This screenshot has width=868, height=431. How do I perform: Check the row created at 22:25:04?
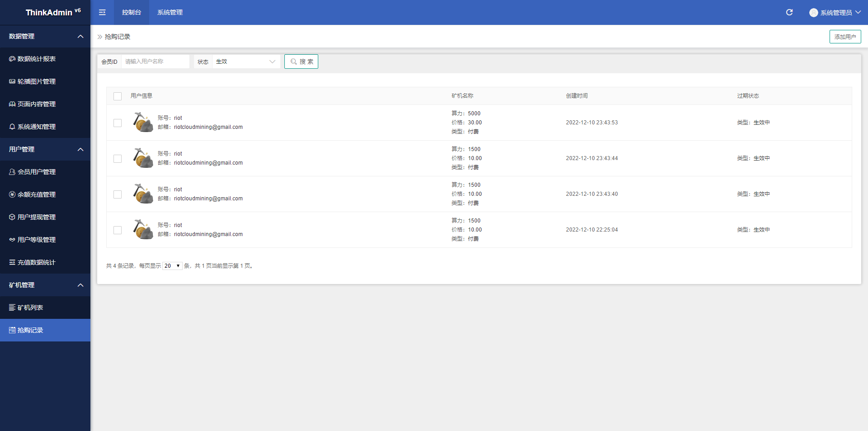point(118,230)
